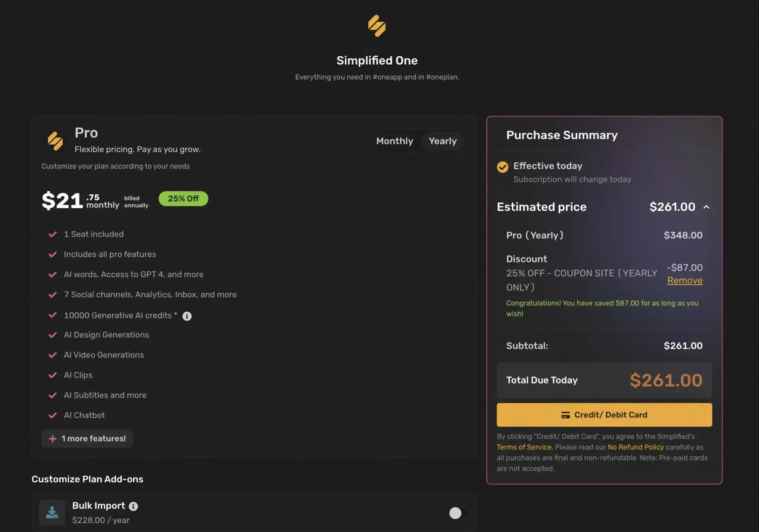
Task: Click the Customize Plan Add-ons heading
Action: 87,479
